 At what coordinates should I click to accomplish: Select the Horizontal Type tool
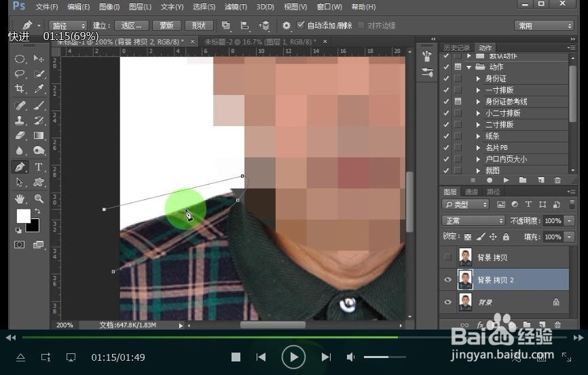click(x=39, y=167)
